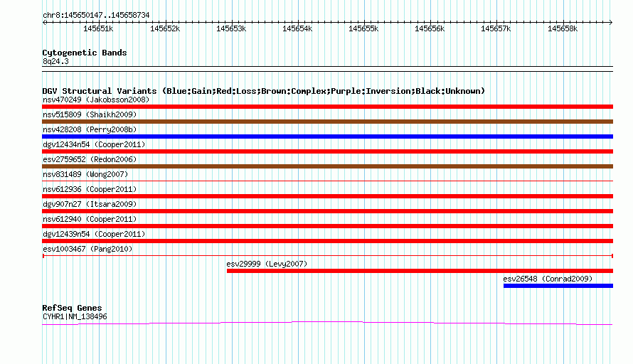Click the chr8:145650147..145658734 coordinates text
Viewport: 633px width, 364px height.
point(96,16)
